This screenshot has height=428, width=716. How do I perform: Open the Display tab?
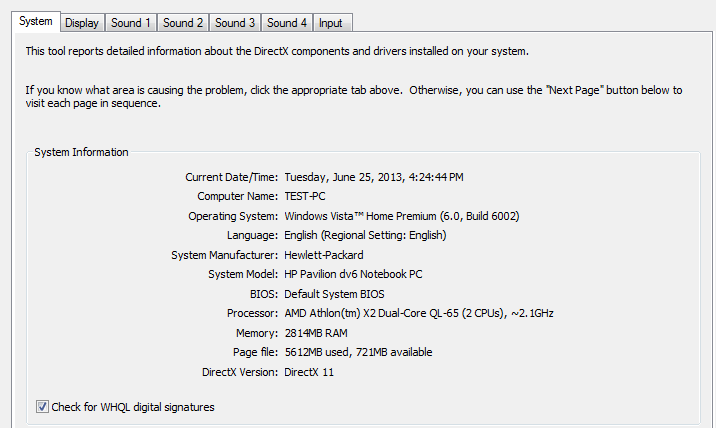pos(82,23)
